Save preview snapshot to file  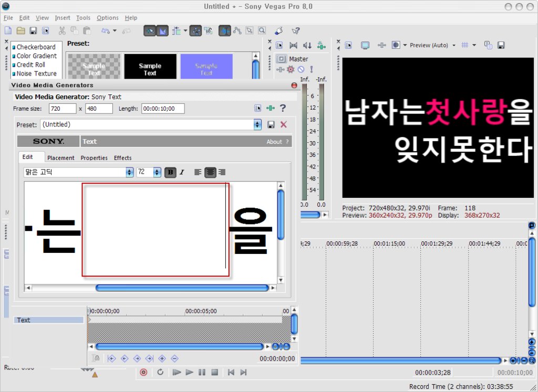coord(501,45)
